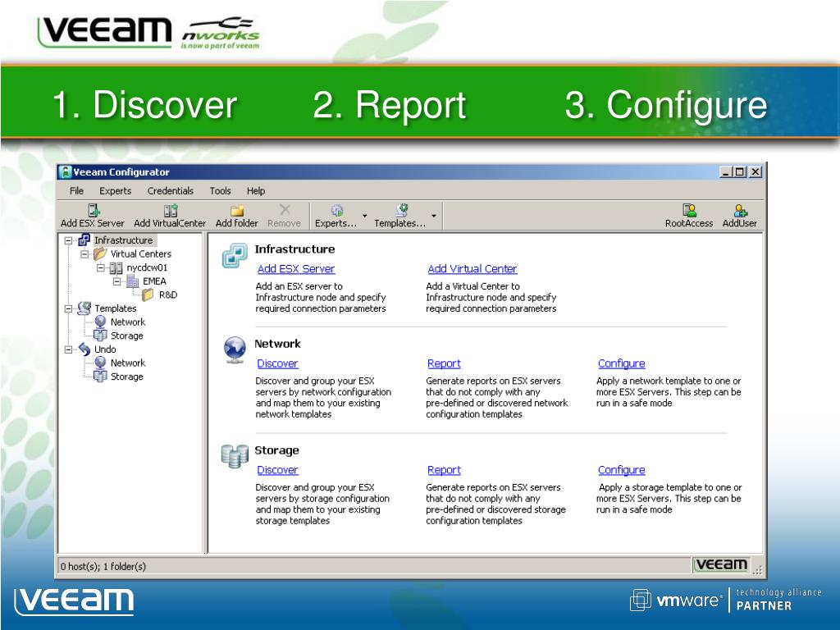Click the window resize grip in status bar
The width and height of the screenshot is (840, 630).
click(x=757, y=570)
